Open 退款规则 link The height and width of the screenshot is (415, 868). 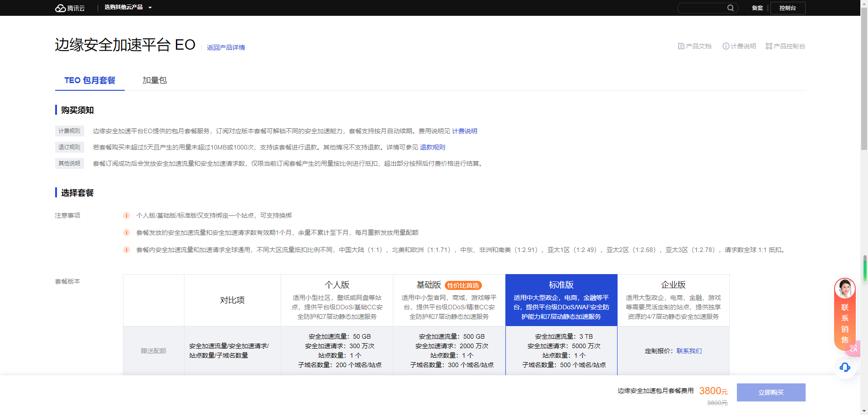[x=433, y=147]
